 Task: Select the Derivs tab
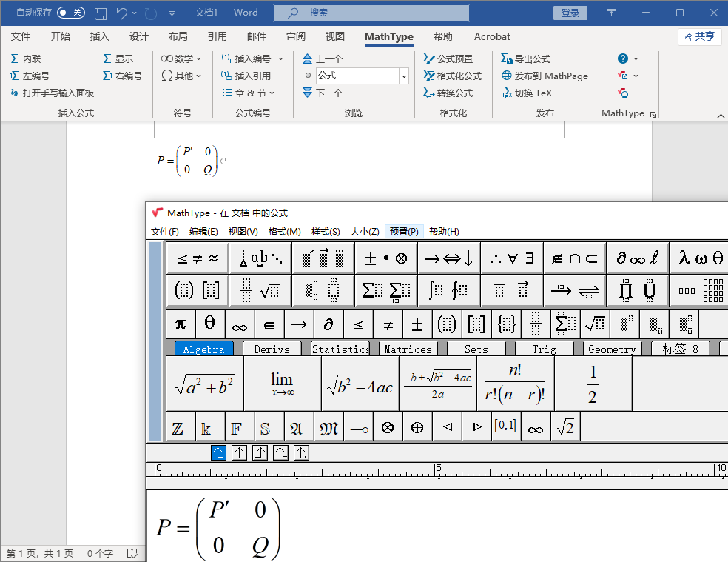click(x=272, y=349)
